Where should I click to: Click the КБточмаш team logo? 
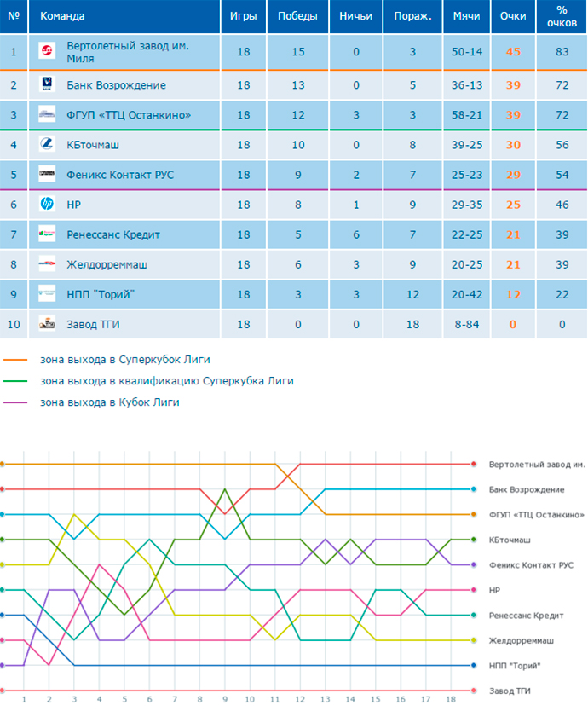click(47, 144)
